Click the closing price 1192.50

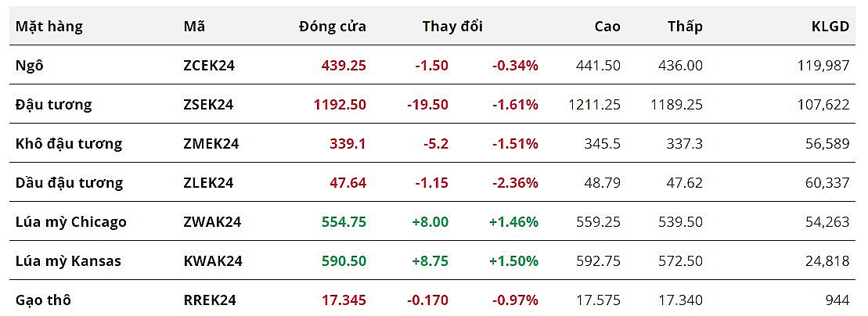(340, 105)
